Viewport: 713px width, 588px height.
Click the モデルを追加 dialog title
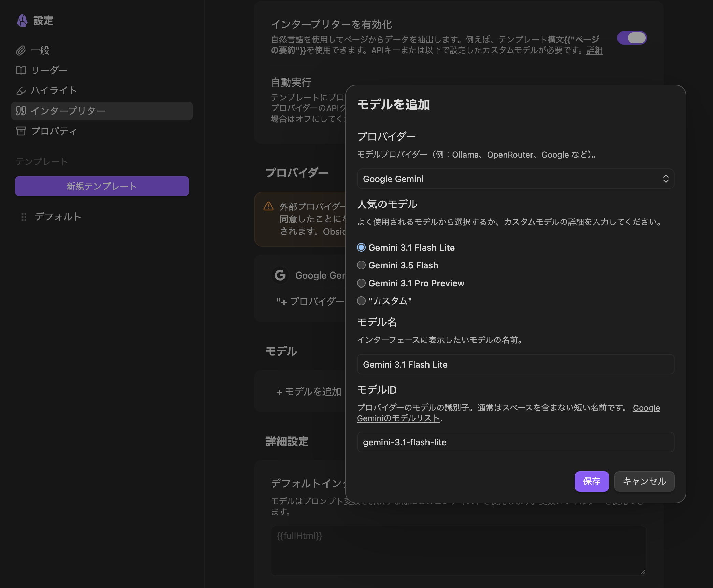click(x=393, y=105)
